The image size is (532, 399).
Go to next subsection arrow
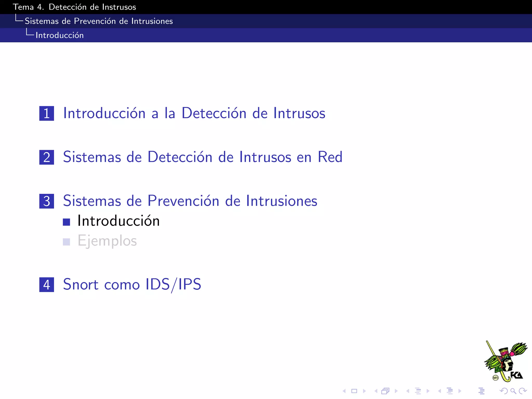(428, 391)
